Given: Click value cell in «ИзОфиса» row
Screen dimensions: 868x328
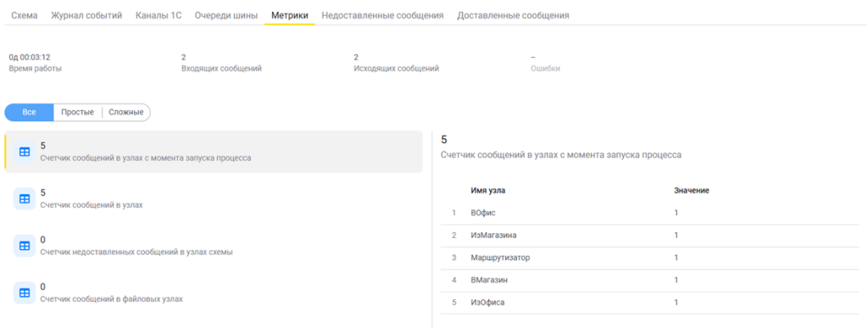Looking at the screenshot, I should pyautogui.click(x=676, y=303).
